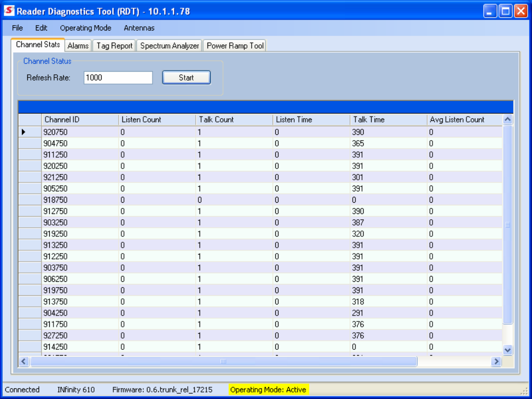The height and width of the screenshot is (399, 532).
Task: Click row header of channel 912750
Action: pyautogui.click(x=30, y=211)
